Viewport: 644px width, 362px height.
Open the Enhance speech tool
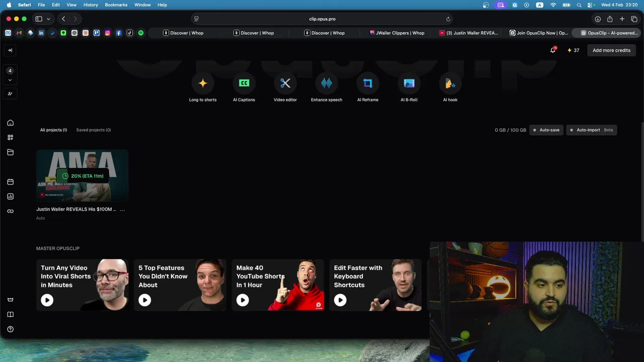pyautogui.click(x=327, y=83)
